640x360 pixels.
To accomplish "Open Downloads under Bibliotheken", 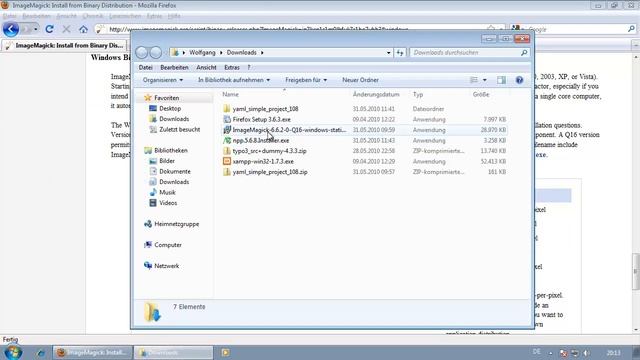I will pyautogui.click(x=174, y=182).
